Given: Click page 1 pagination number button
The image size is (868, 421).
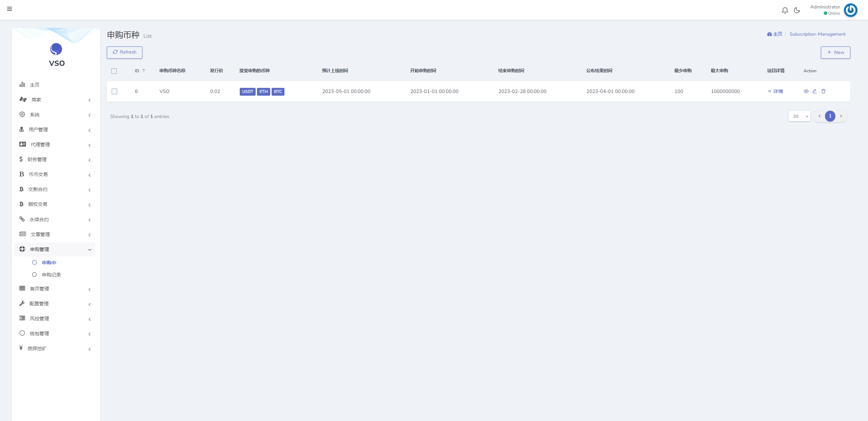Looking at the screenshot, I should point(830,116).
